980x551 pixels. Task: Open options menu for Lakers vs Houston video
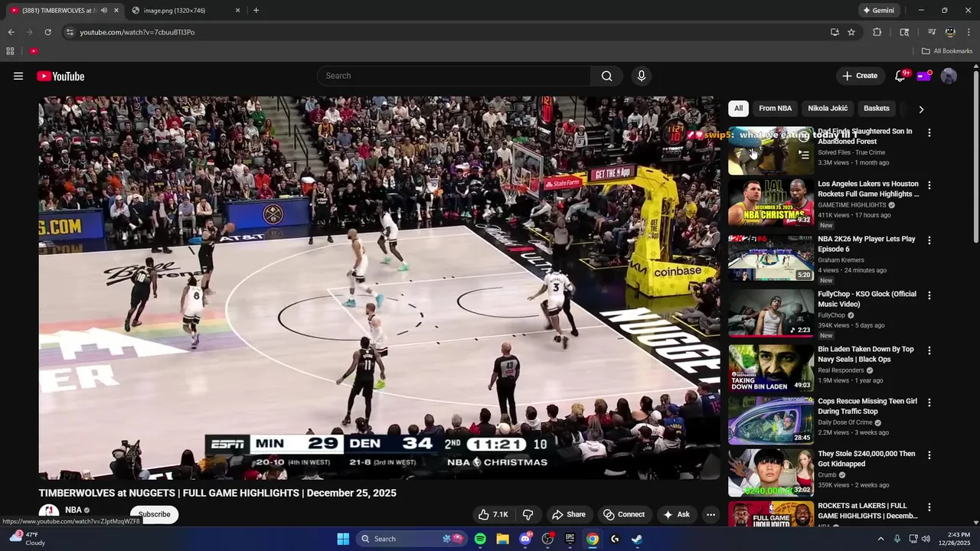tap(929, 185)
